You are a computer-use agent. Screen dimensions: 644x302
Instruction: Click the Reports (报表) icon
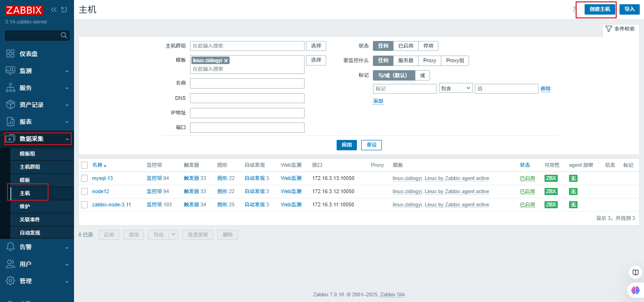coord(10,122)
